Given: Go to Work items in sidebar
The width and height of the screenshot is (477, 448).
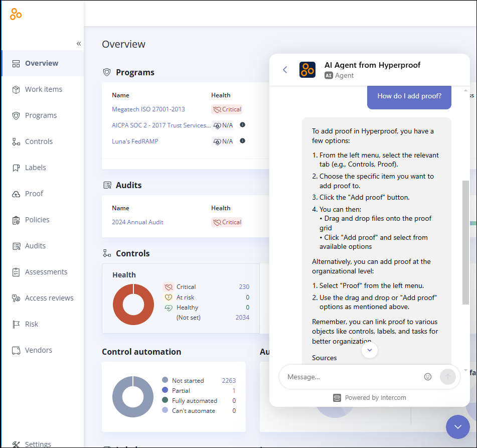Looking at the screenshot, I should (43, 89).
